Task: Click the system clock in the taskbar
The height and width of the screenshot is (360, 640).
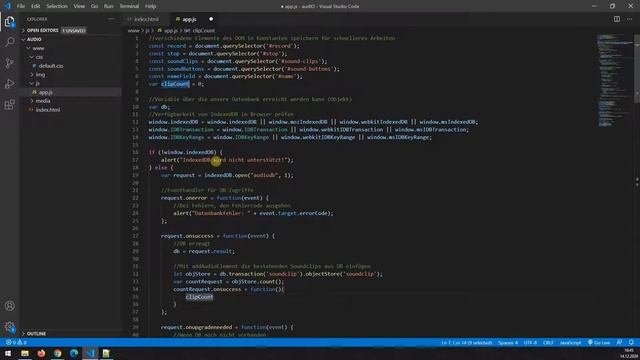Action: pyautogui.click(x=629, y=353)
